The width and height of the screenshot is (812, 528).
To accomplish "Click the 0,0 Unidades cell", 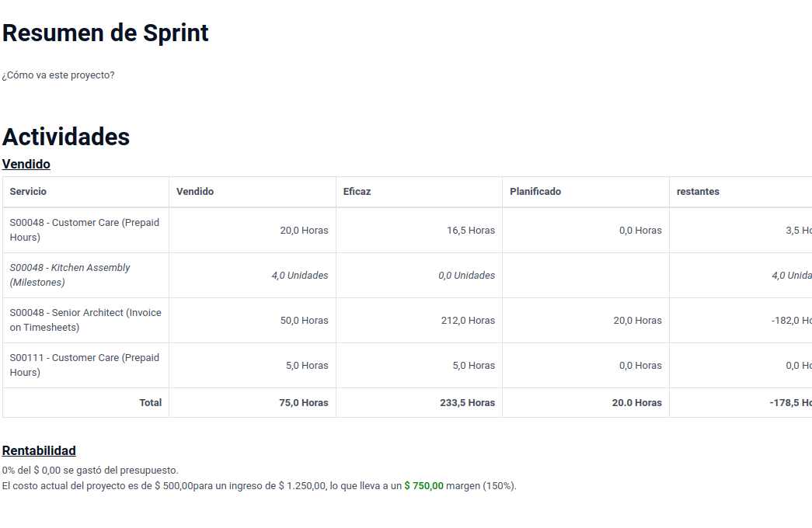I will coord(466,276).
